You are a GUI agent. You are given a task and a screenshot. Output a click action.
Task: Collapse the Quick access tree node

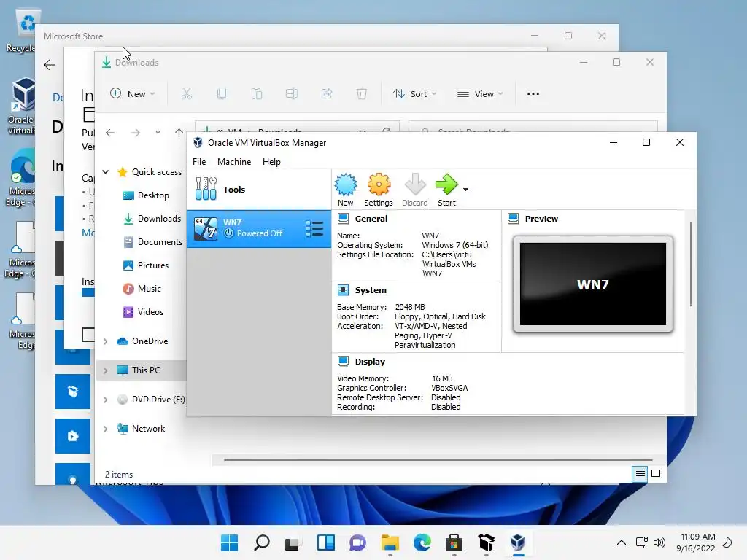[x=106, y=172]
